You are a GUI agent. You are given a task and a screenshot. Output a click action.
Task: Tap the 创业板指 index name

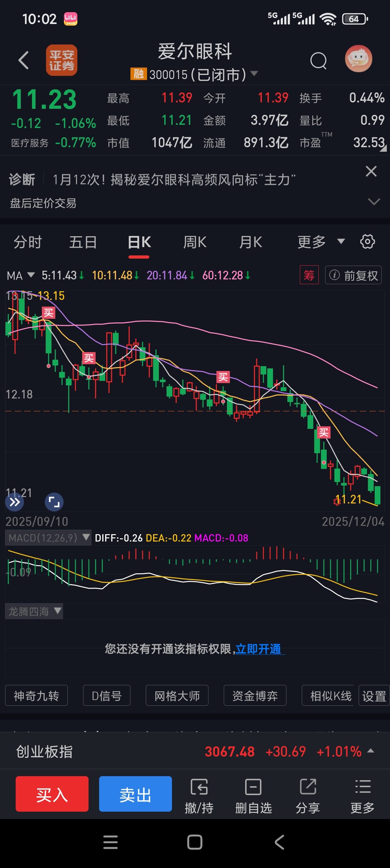click(x=44, y=751)
